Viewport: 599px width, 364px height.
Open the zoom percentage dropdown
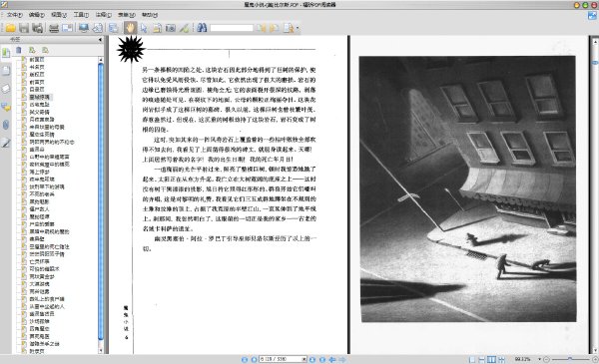[x=539, y=359]
